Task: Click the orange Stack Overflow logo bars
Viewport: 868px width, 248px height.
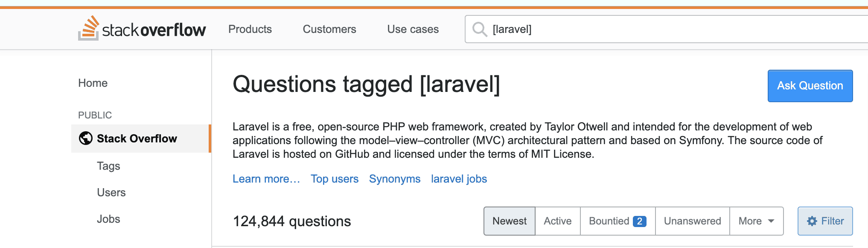Action: [89, 28]
